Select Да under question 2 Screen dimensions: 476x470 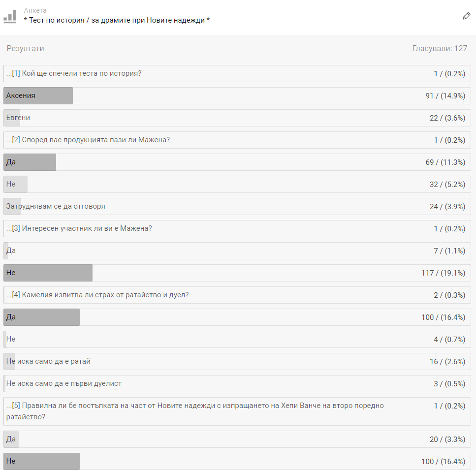(237, 162)
